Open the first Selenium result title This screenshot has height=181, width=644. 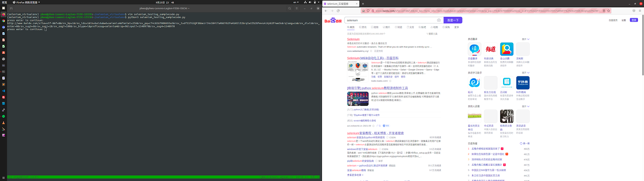coord(353,39)
